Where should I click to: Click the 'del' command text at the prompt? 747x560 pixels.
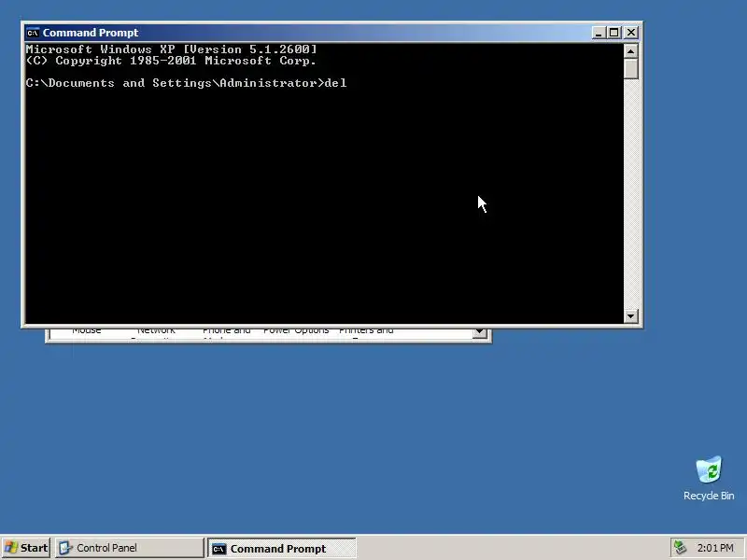pyautogui.click(x=335, y=83)
